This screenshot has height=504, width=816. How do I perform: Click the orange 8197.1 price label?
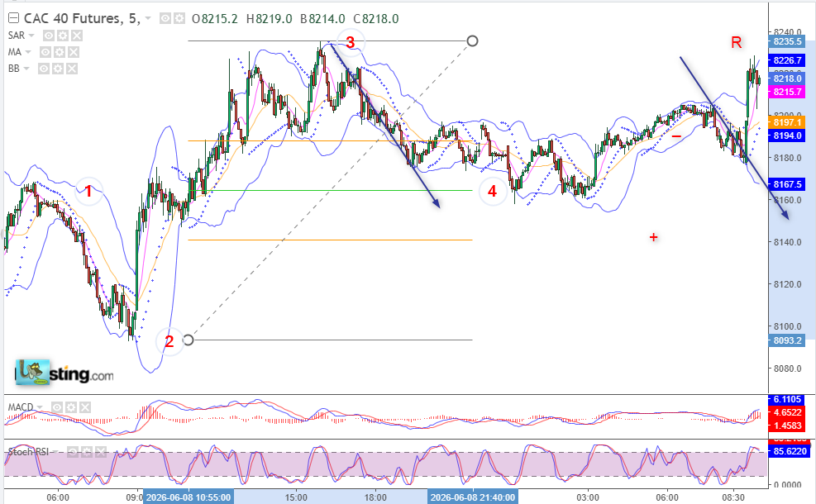(787, 122)
